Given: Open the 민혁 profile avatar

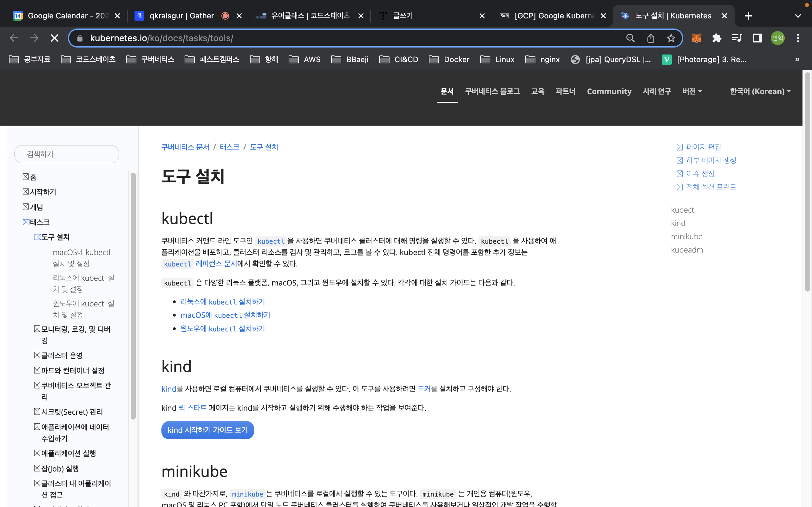Looking at the screenshot, I should (777, 38).
